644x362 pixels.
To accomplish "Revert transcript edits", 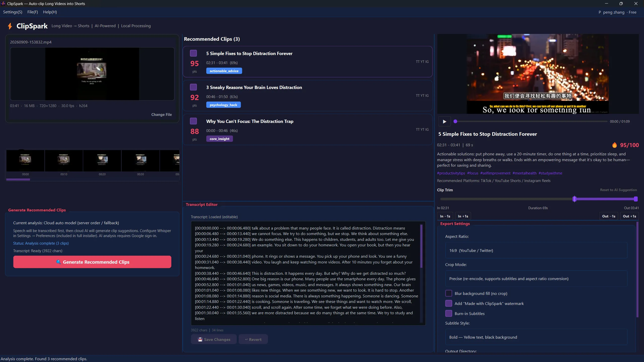I will point(253,339).
